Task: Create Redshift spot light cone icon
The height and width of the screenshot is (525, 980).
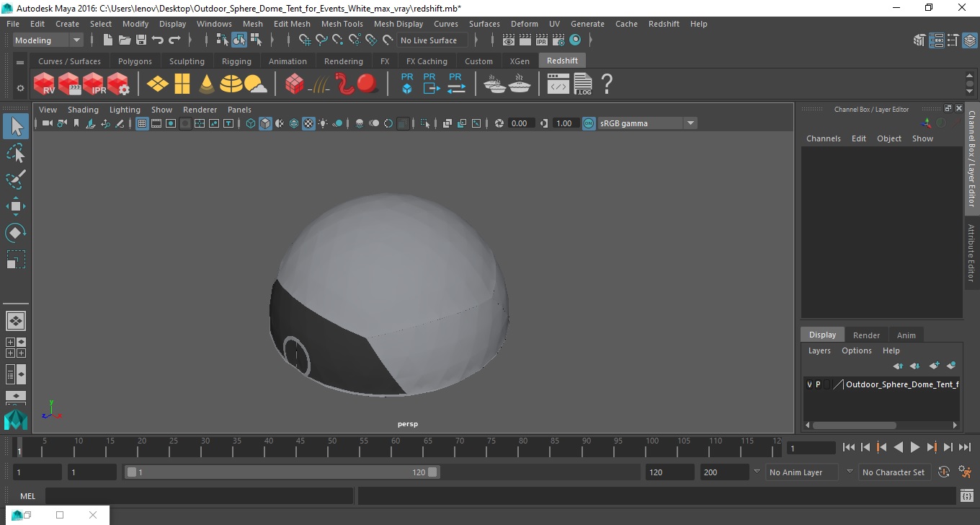Action: pyautogui.click(x=207, y=84)
